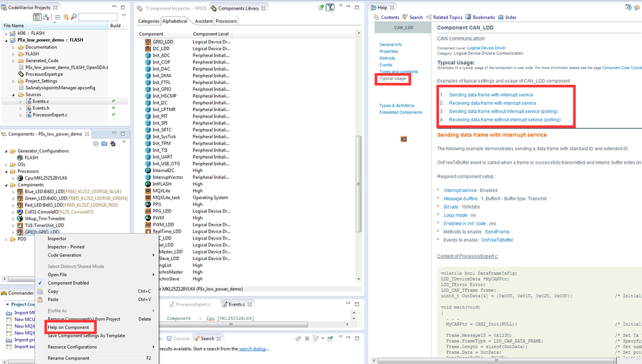642x364 pixels.
Task: Click the magnifier search icon in Projects toolbar
Action: [74, 17]
